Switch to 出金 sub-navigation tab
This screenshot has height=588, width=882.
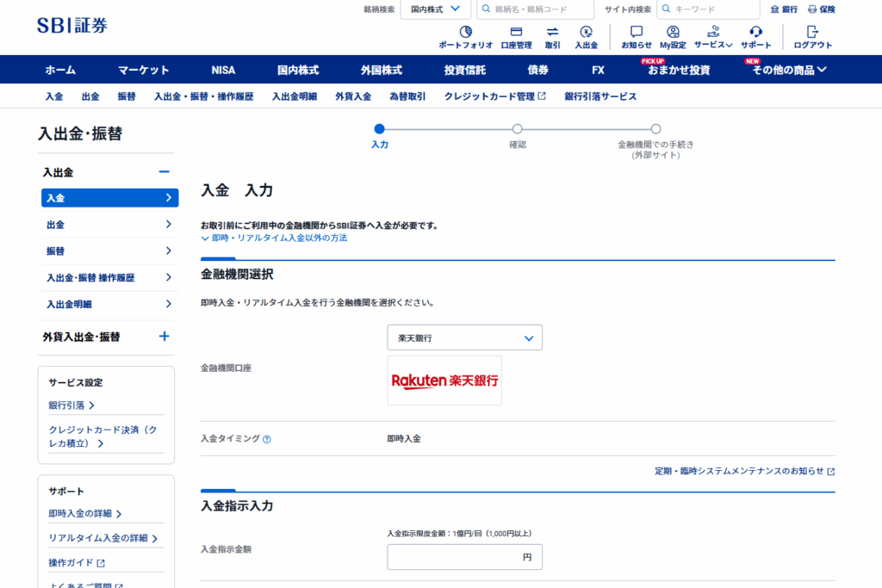point(90,96)
